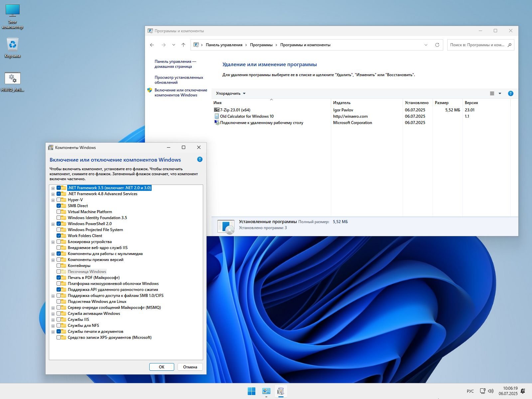Viewport: 532px width, 399px height.
Task: Click the Control Panel taskbar icon
Action: click(x=266, y=391)
